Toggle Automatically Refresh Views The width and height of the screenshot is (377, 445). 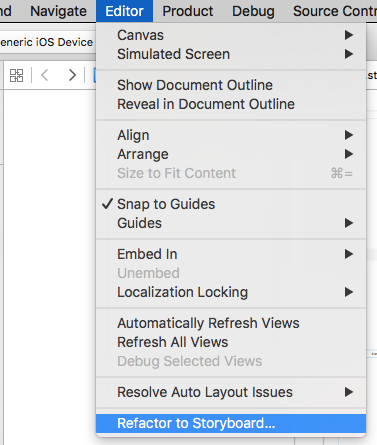point(231,323)
